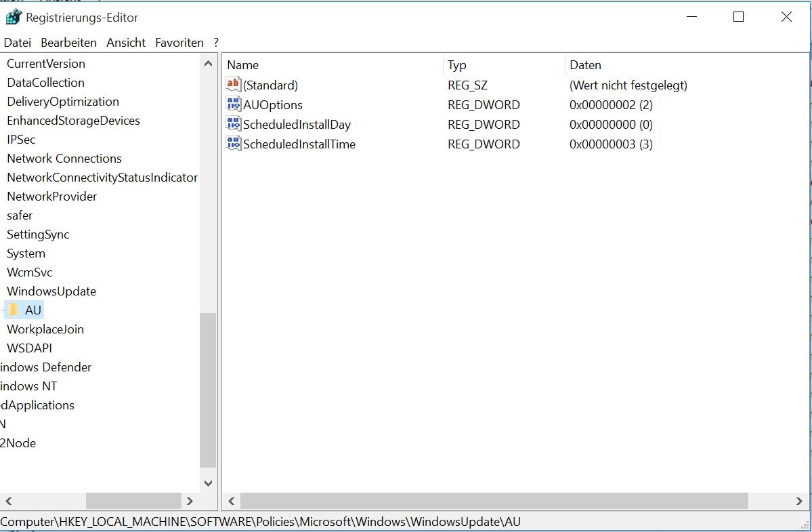812x532 pixels.
Task: Click tree pane scroll up arrow
Action: [x=208, y=64]
